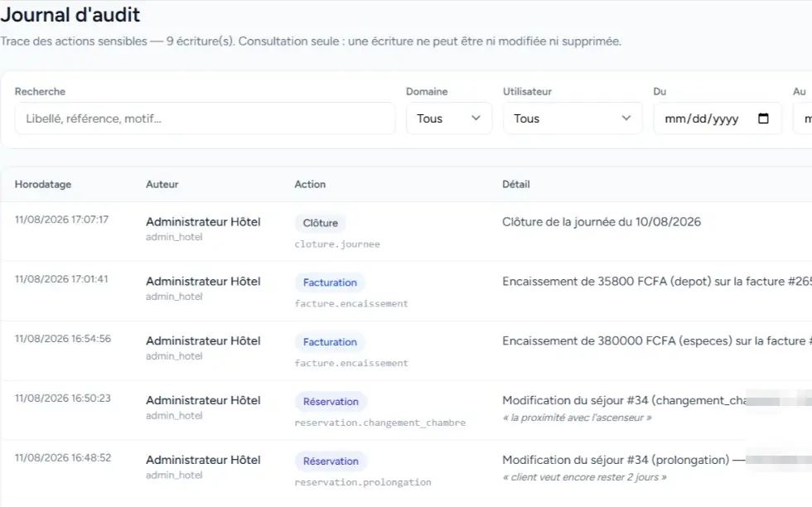This screenshot has width=812, height=507.
Task: Click the Du date field
Action: click(718, 118)
